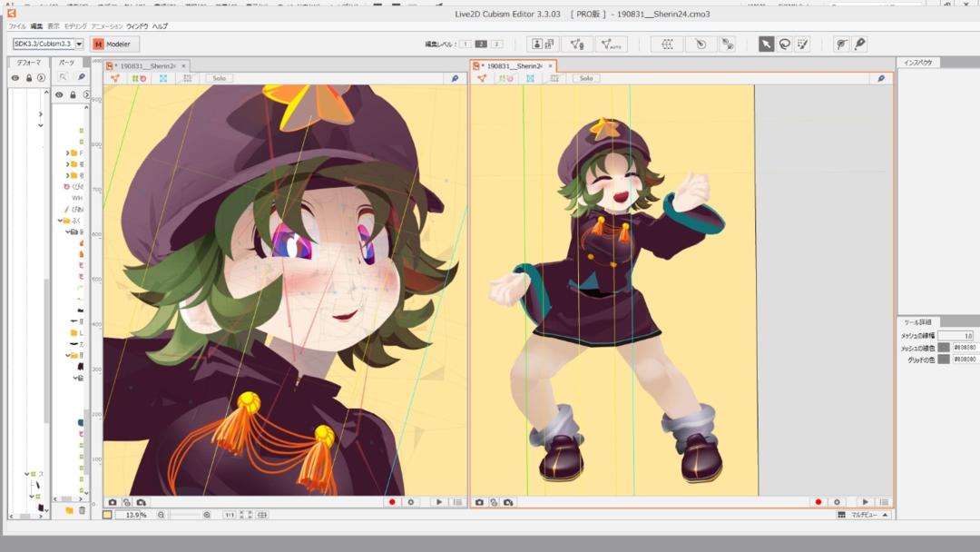Play the animation in the left view
This screenshot has width=980, height=552.
[x=439, y=502]
